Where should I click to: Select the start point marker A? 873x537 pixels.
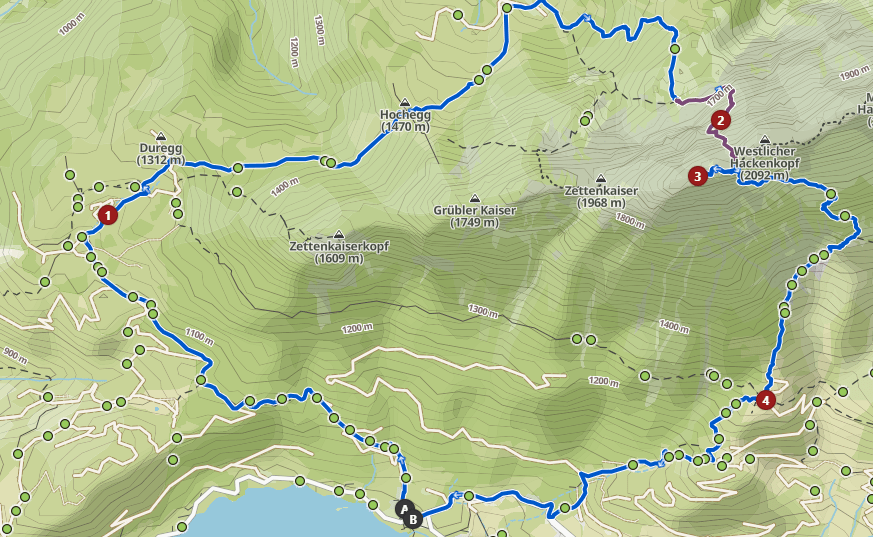404,509
